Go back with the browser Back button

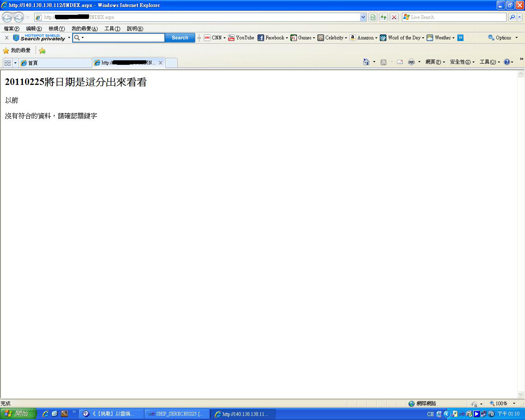7,17
